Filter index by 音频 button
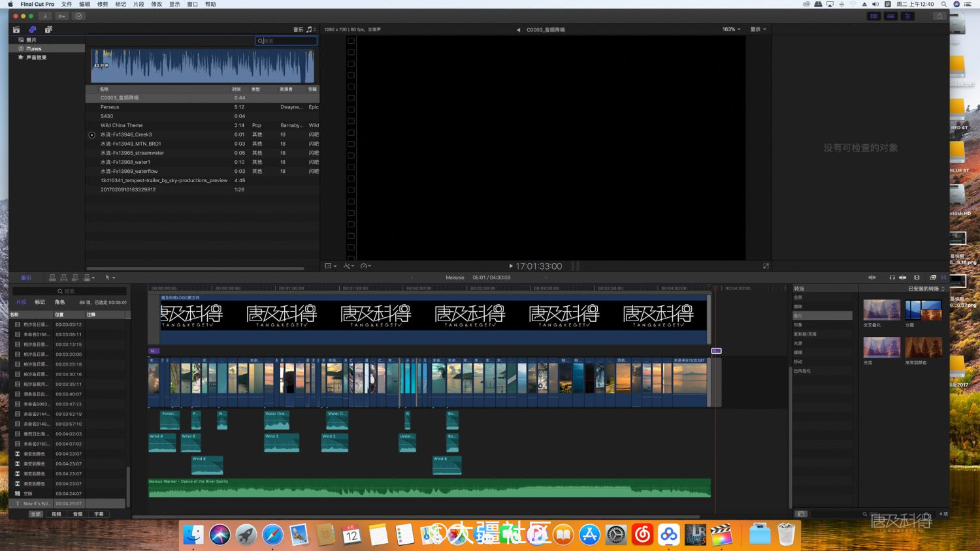This screenshot has height=551, width=980. (78, 514)
